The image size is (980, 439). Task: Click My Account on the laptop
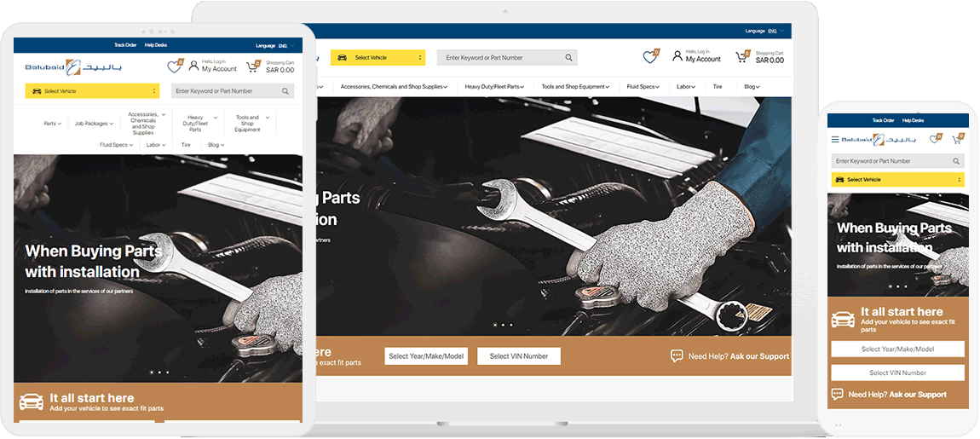point(703,60)
